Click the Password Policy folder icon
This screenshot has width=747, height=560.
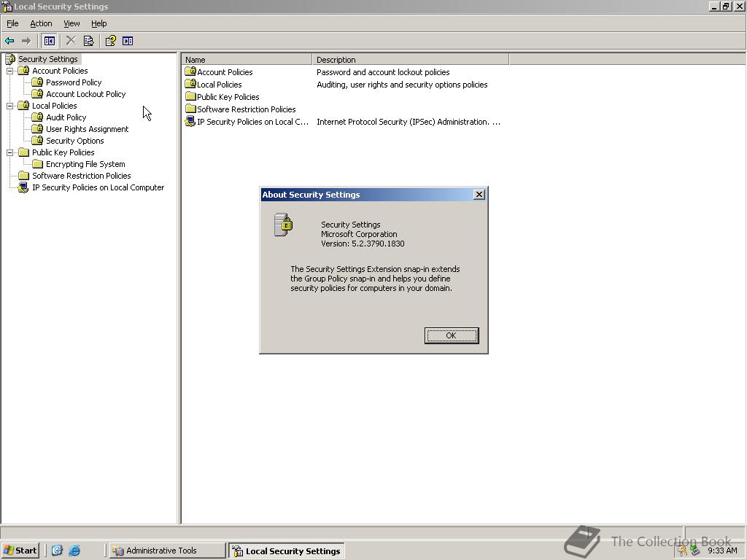(x=38, y=82)
